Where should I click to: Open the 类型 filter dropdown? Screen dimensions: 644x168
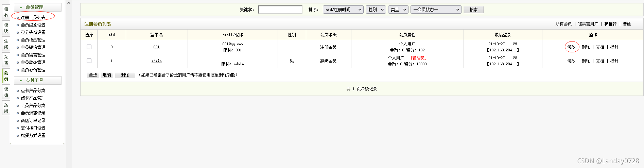[398, 10]
